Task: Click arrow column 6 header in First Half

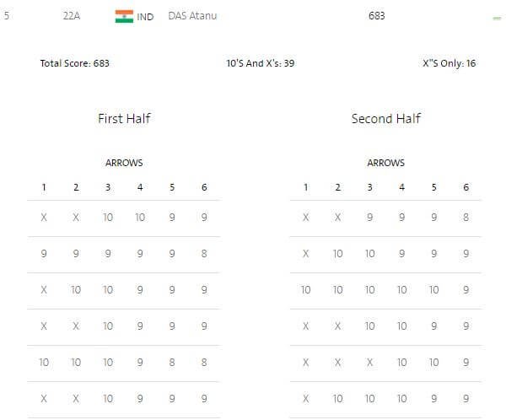Action: pos(204,187)
